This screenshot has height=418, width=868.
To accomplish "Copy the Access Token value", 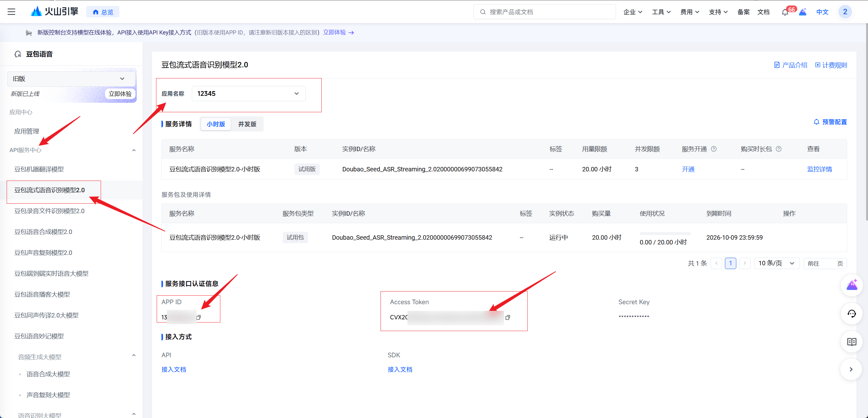I will coord(507,317).
